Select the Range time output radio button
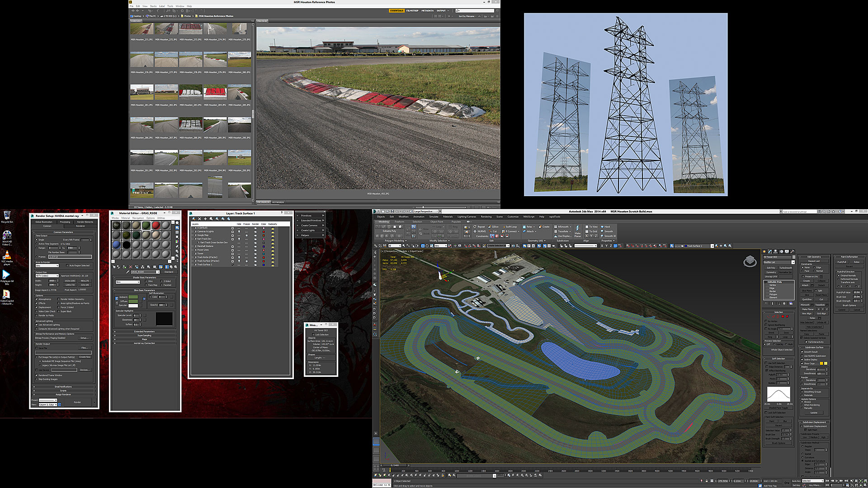Viewport: 868px width, 488px height. (37, 248)
